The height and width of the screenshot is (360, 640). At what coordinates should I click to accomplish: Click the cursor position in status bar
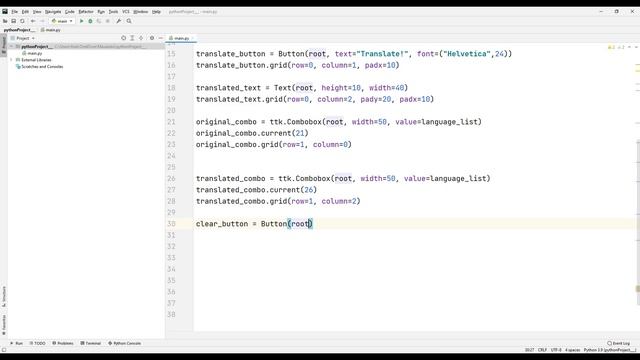coord(529,350)
